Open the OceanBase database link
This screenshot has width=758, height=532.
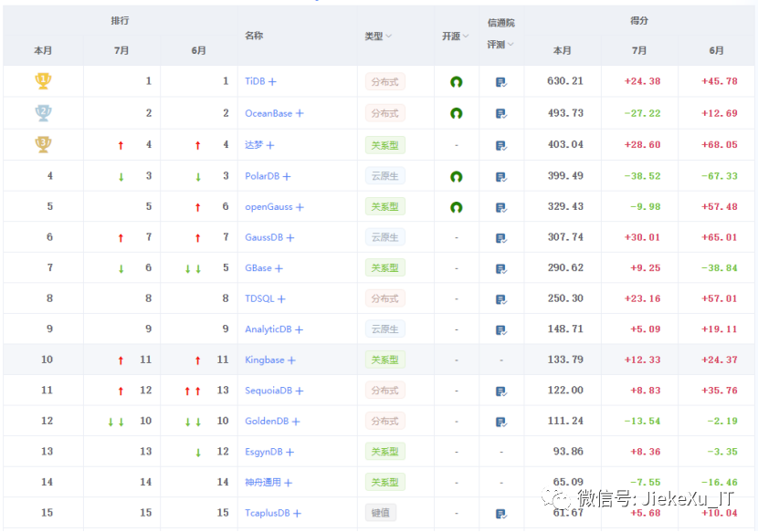tap(268, 113)
